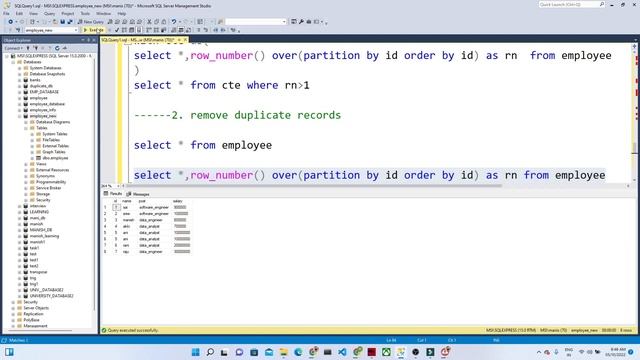Expand the banks database node
This screenshot has height=360, width=640.
pyautogui.click(x=19, y=80)
